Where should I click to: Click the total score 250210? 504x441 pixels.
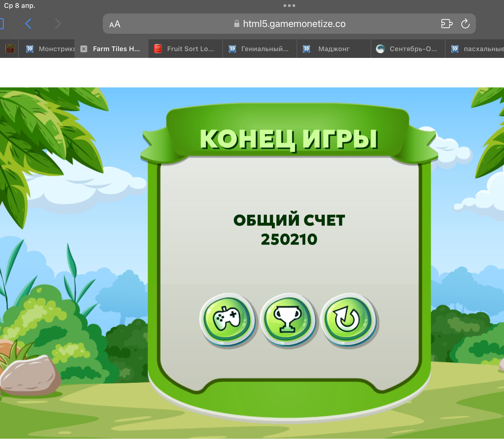tap(289, 239)
